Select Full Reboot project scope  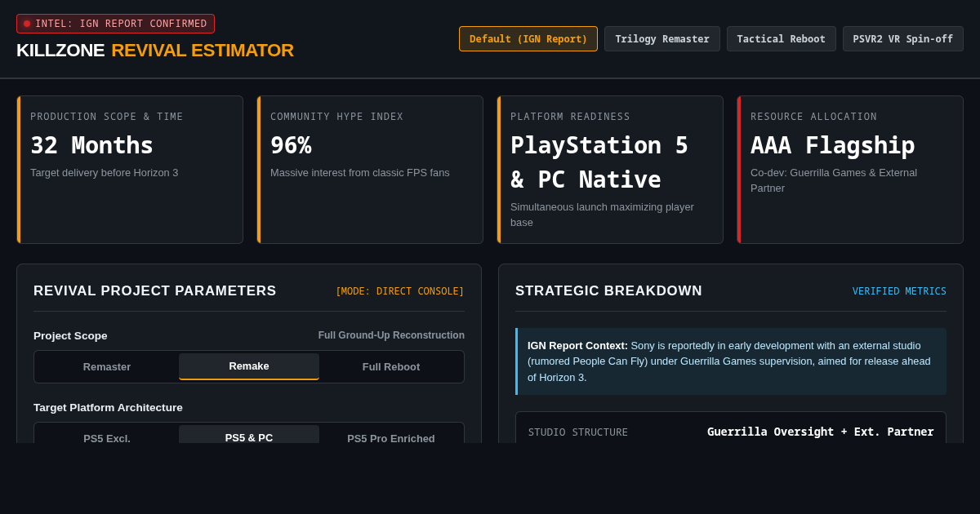coord(391,366)
